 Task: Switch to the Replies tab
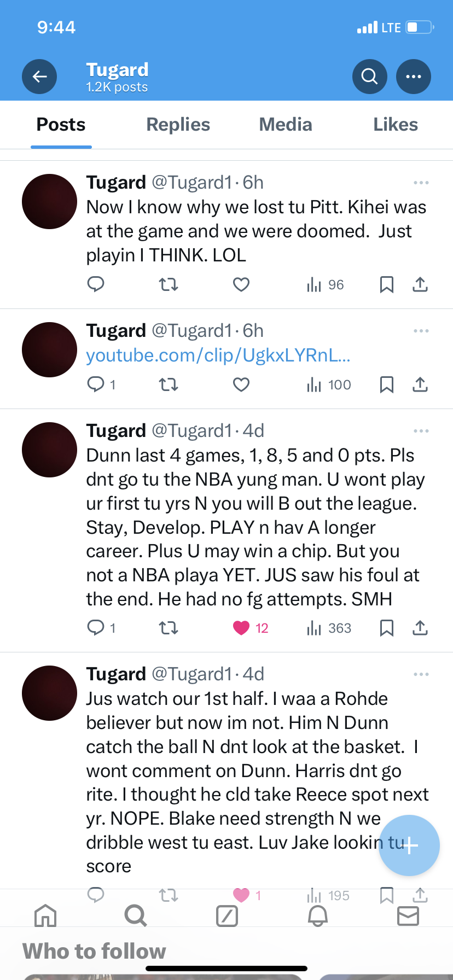click(178, 125)
